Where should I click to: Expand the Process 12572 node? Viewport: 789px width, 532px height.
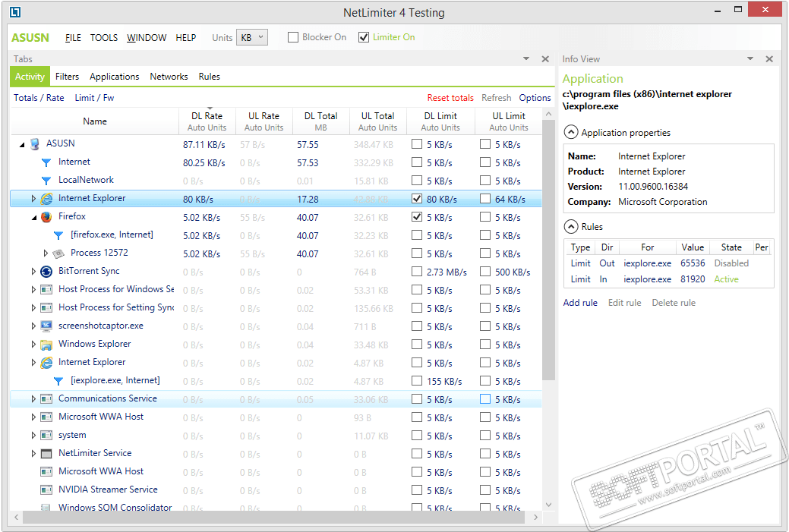click(x=46, y=253)
